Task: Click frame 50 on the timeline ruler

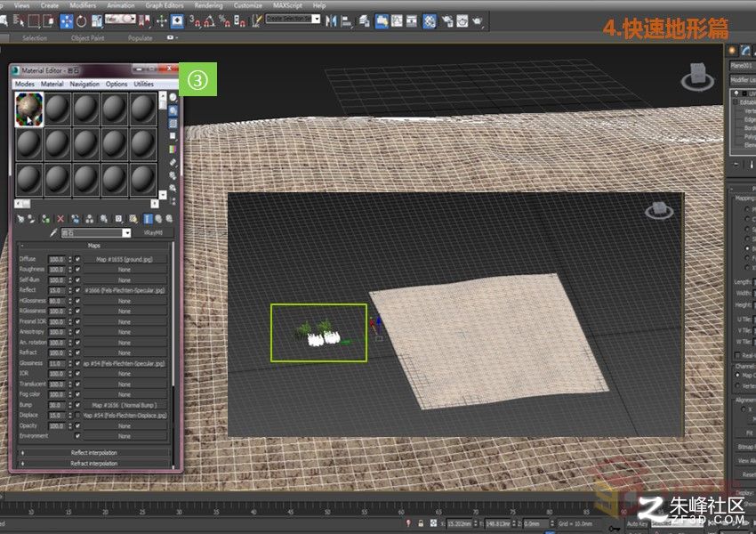Action: (x=328, y=512)
